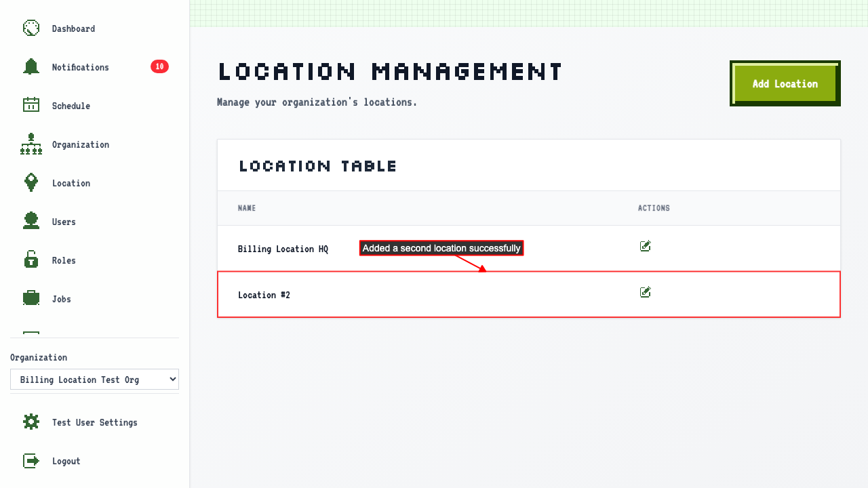Open Notifications from the sidebar
The height and width of the screenshot is (488, 868).
coord(80,67)
